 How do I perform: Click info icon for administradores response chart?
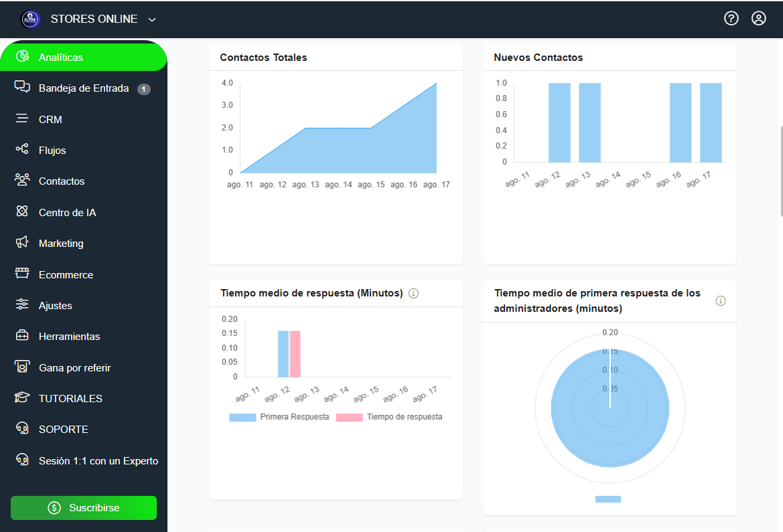coord(721,301)
